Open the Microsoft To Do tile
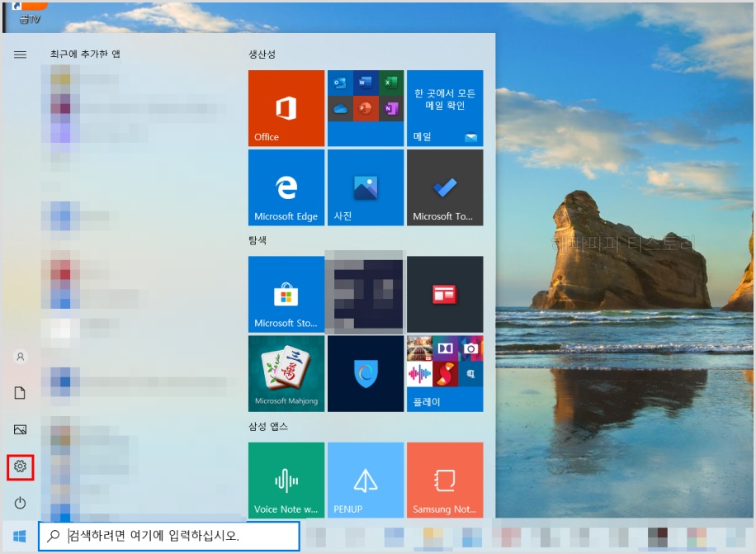 [445, 187]
